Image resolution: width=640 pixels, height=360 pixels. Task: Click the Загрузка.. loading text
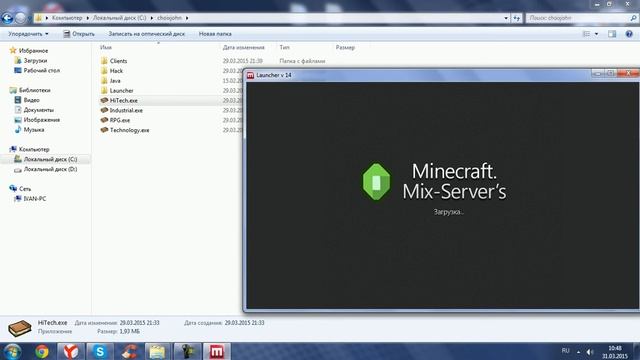[x=448, y=212]
